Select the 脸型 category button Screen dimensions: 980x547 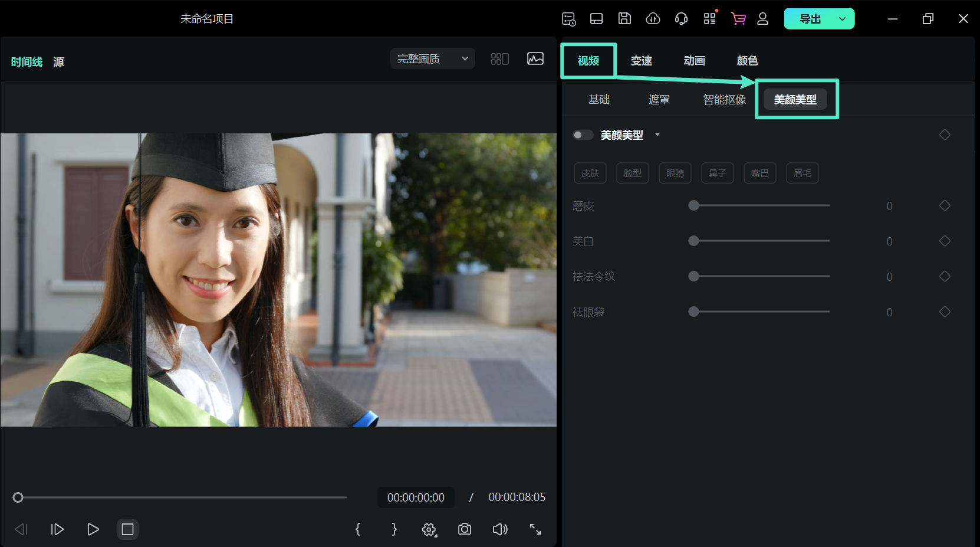point(632,173)
